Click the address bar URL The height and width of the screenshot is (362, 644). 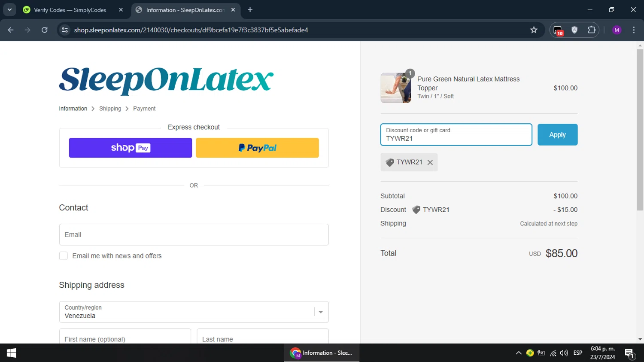[x=191, y=30]
